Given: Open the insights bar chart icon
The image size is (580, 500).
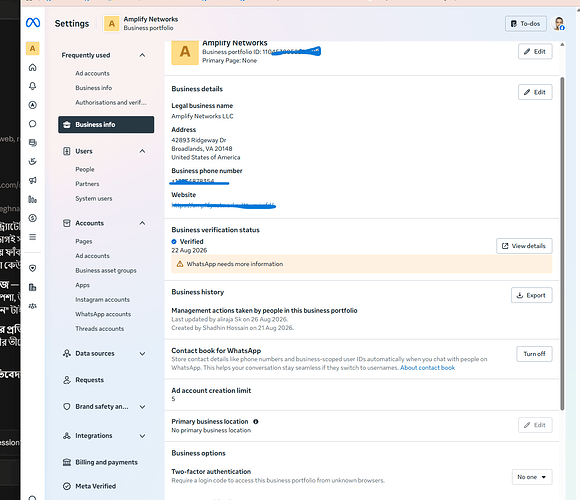Looking at the screenshot, I should coord(33,199).
